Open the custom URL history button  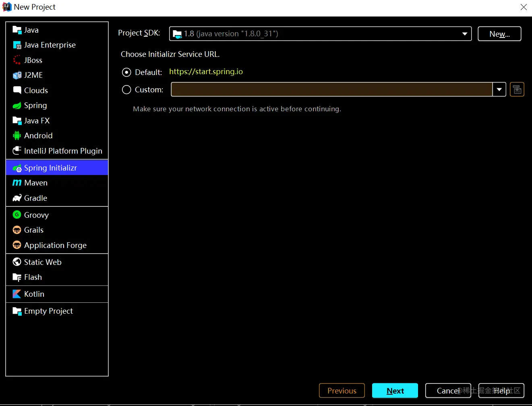pos(517,90)
